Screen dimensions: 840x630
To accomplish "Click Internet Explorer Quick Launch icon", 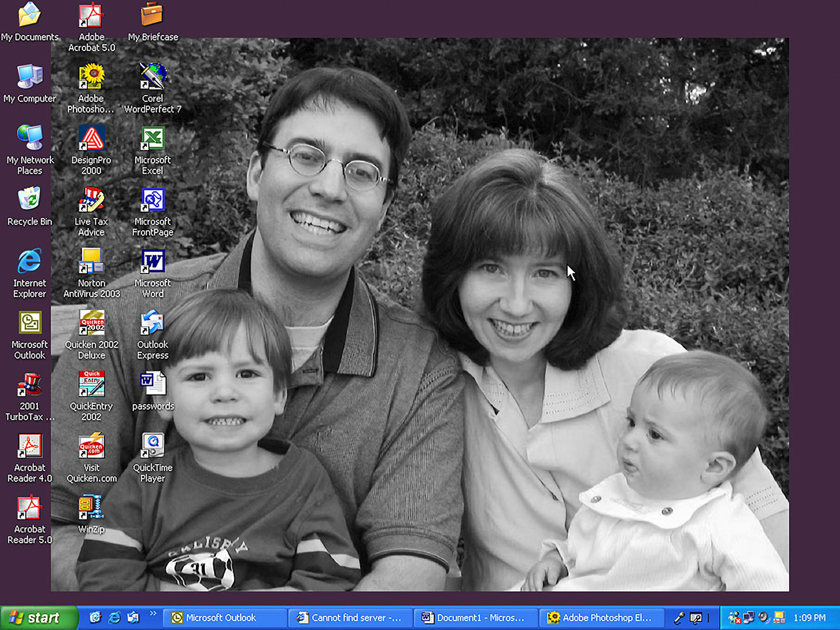I will (114, 617).
